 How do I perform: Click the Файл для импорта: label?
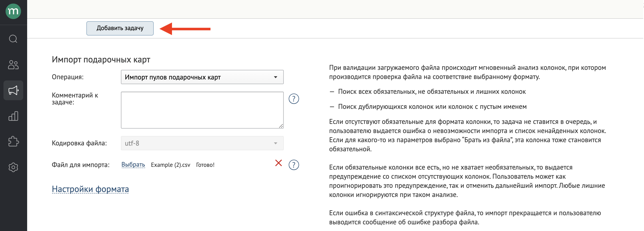[x=80, y=165]
